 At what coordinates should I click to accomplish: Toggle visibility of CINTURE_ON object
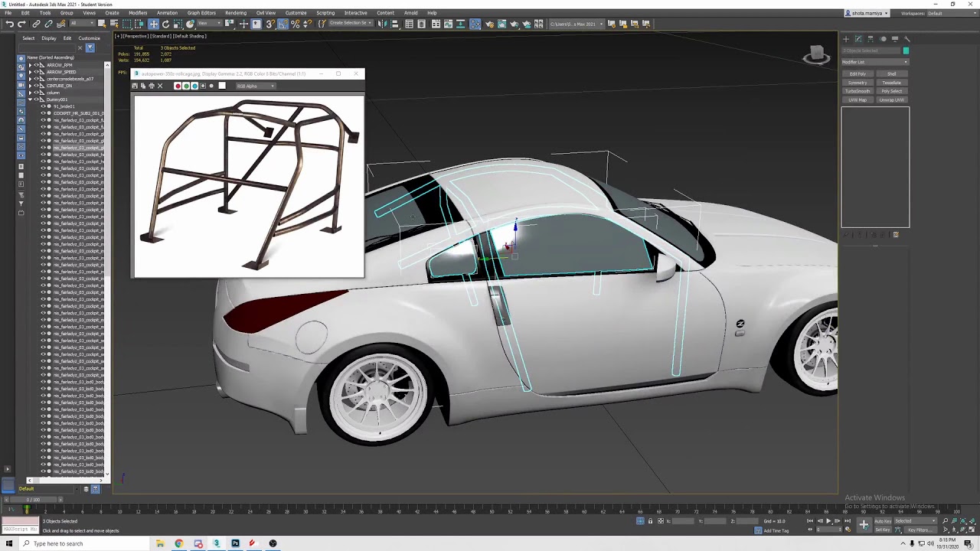tap(36, 86)
